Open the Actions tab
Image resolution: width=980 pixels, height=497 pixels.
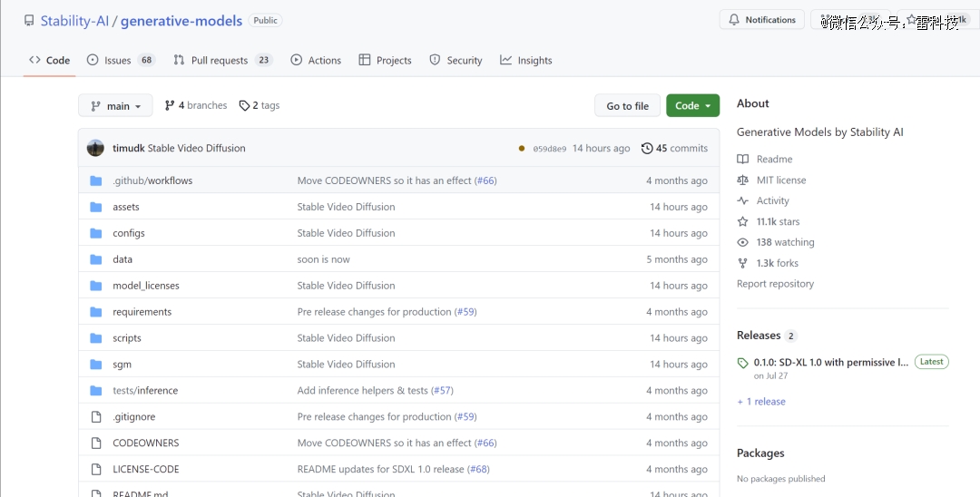pos(316,61)
